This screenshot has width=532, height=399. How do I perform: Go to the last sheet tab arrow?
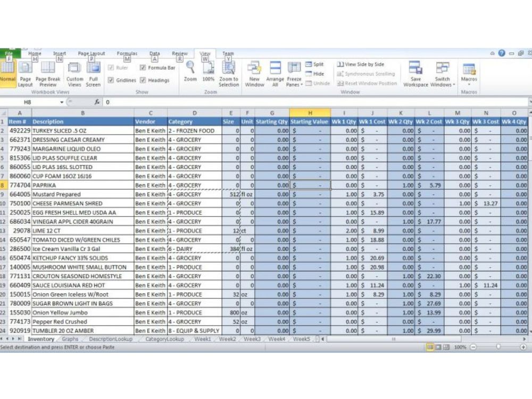(x=19, y=338)
